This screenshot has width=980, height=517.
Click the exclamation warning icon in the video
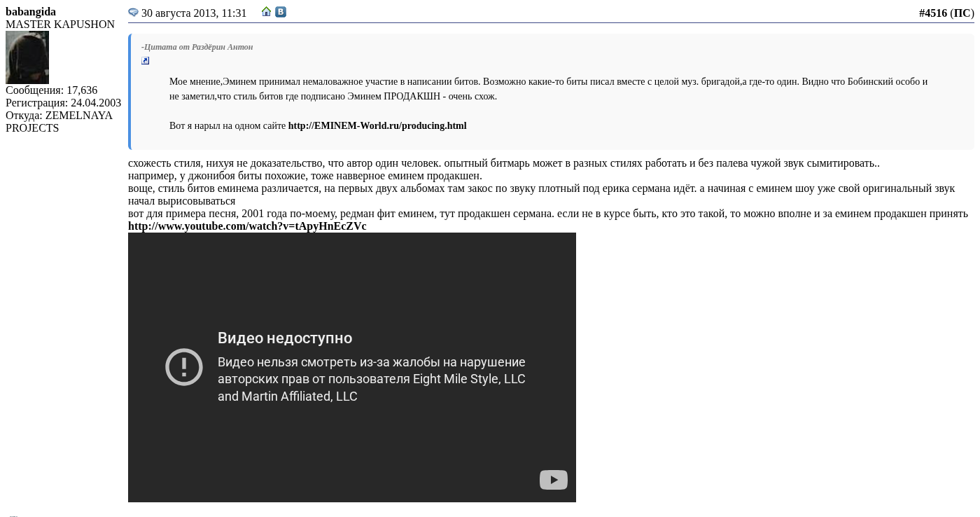pyautogui.click(x=184, y=367)
